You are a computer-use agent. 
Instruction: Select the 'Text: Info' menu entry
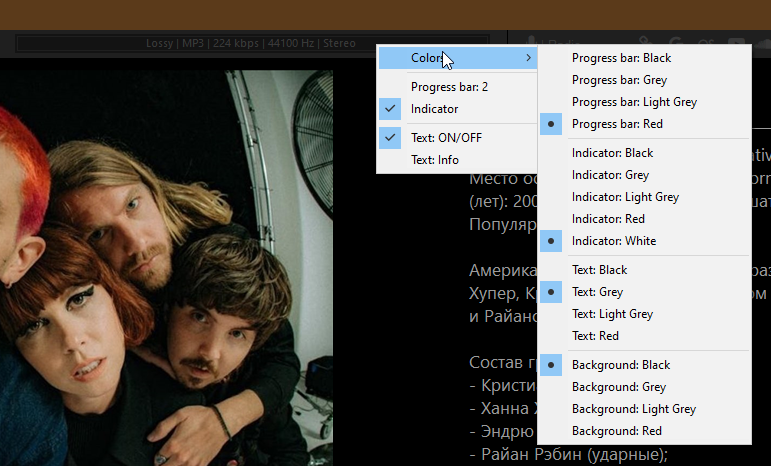click(435, 160)
